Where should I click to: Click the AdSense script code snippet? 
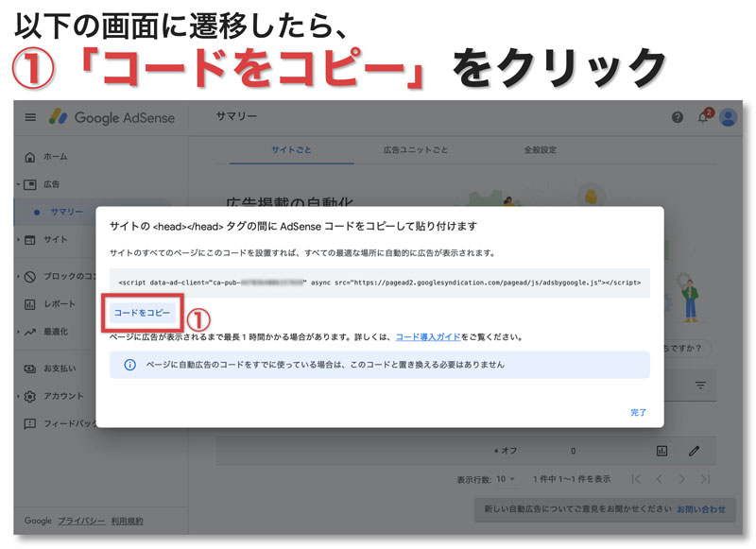[x=380, y=283]
